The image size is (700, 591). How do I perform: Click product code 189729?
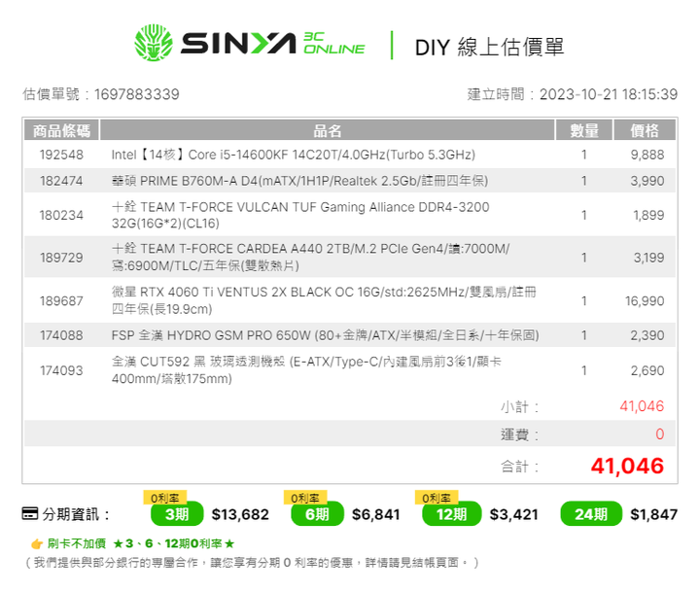[x=61, y=258]
